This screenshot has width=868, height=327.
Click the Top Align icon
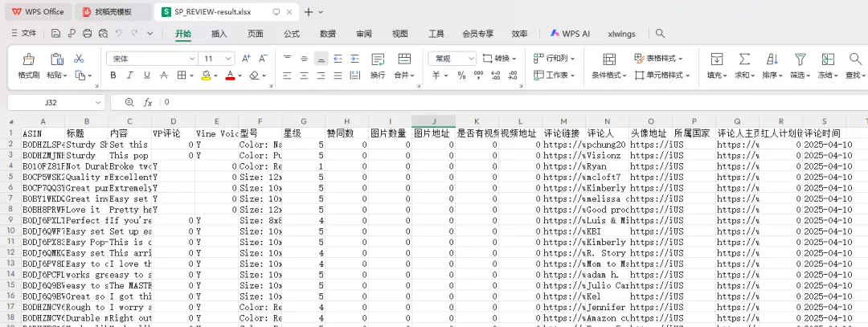[287, 58]
